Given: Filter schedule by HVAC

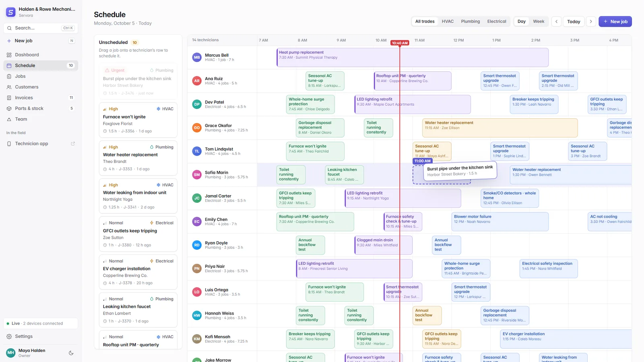Looking at the screenshot, I should tap(448, 21).
